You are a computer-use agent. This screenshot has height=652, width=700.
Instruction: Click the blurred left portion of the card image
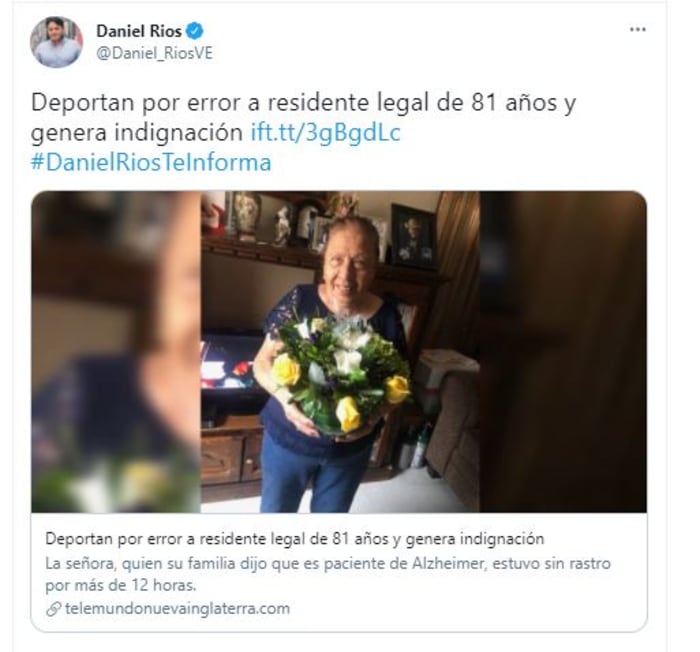point(116,352)
